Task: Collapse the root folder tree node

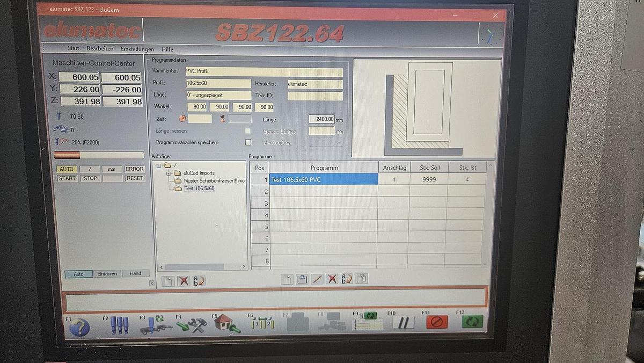Action: [159, 165]
